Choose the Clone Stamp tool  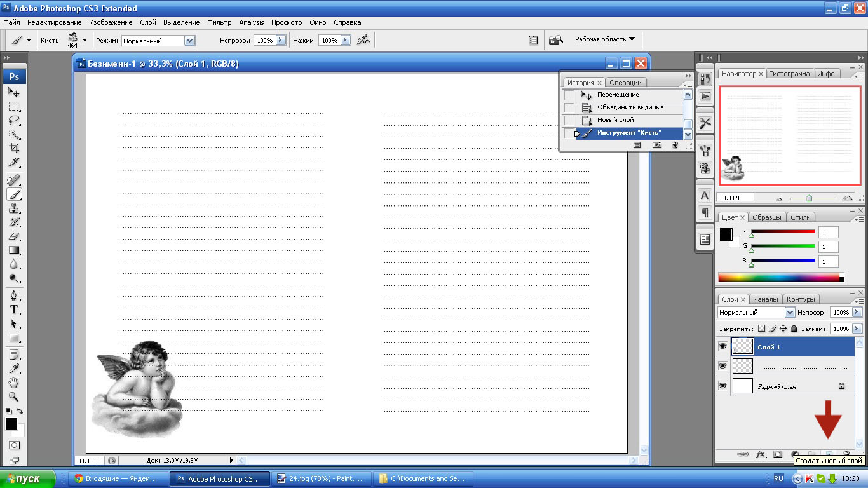click(x=14, y=208)
